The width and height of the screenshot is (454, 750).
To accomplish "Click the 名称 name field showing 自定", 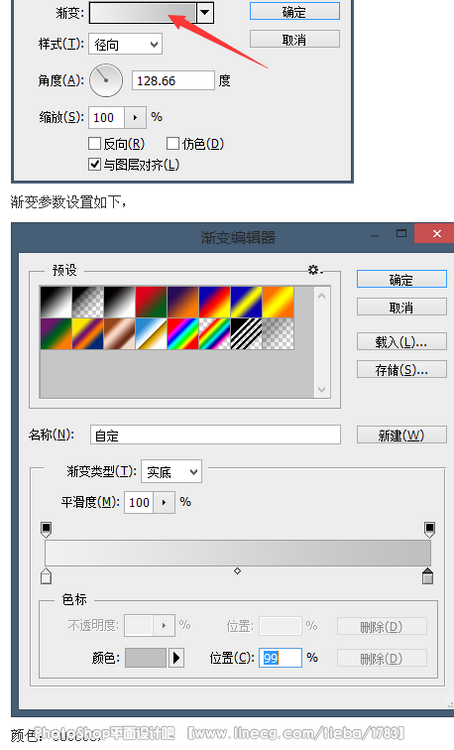I will 215,435.
